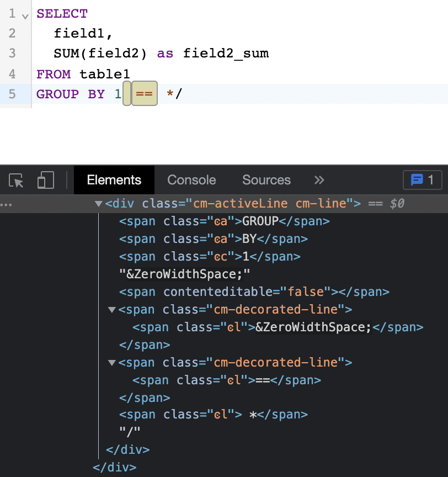Open the Sources tab
448x477 pixels.
(266, 179)
